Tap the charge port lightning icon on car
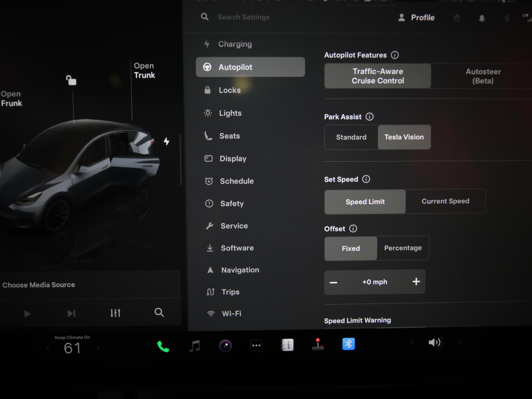This screenshot has height=399, width=532. click(x=166, y=141)
